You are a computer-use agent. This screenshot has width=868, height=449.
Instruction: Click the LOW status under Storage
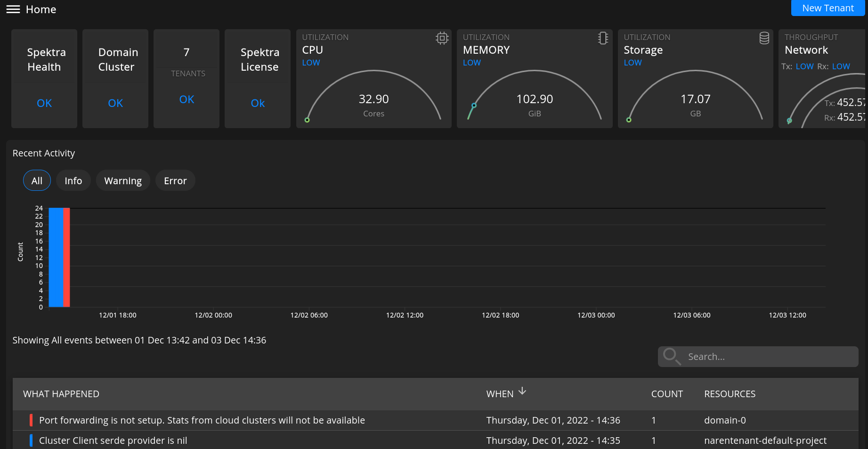pos(633,63)
